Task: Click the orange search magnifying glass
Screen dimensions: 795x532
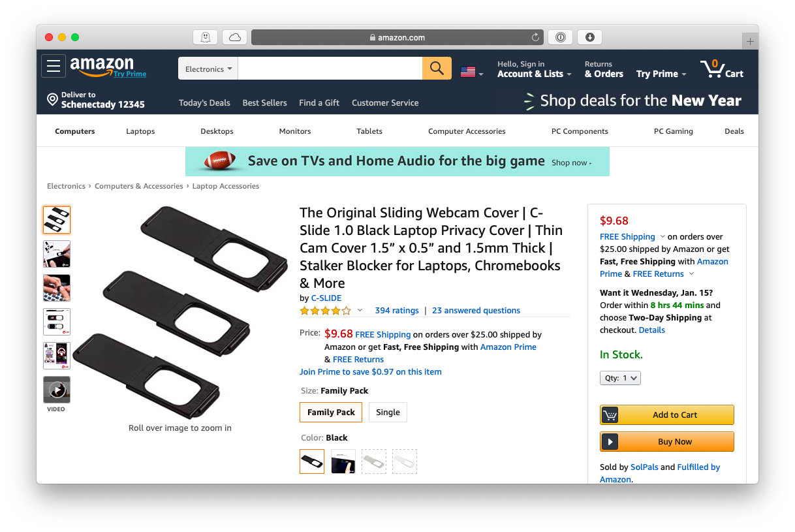Action: [x=436, y=68]
